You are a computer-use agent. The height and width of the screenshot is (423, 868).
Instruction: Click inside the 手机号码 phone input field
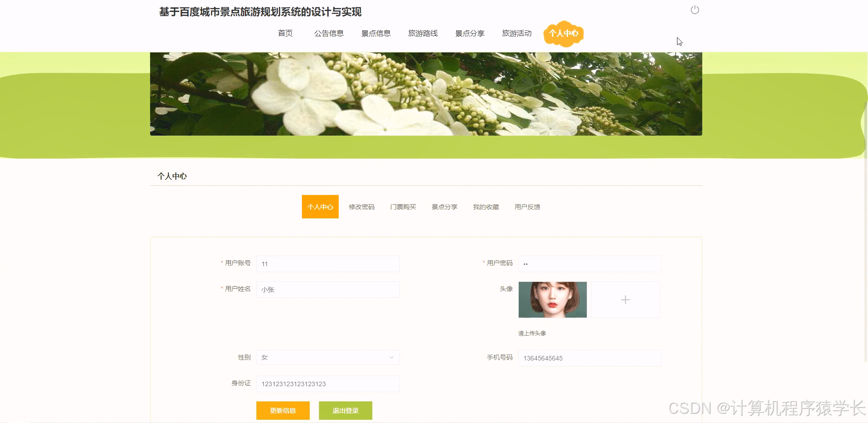point(590,358)
